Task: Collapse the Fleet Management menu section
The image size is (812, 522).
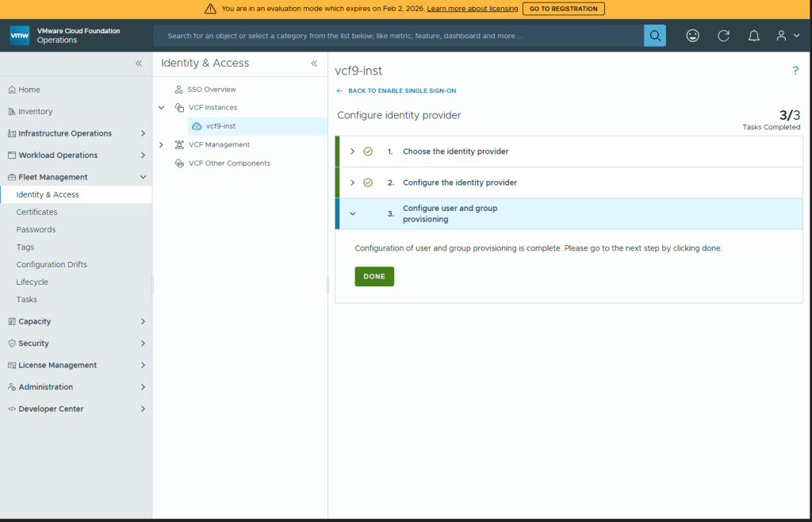Action: 143,177
